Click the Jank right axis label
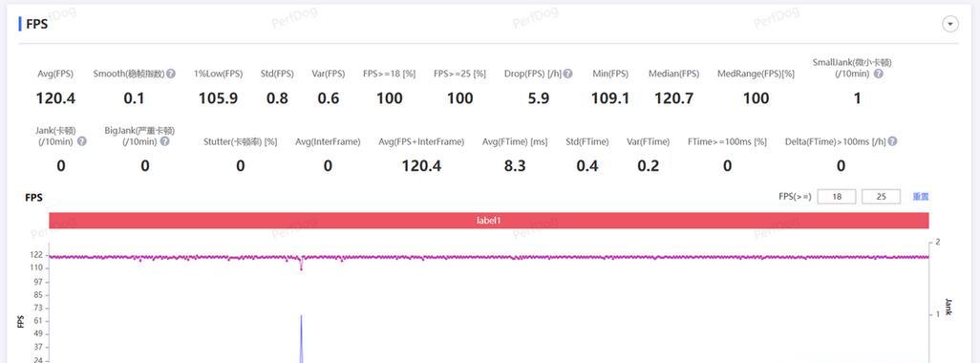Image resolution: width=980 pixels, height=363 pixels. pos(948,307)
